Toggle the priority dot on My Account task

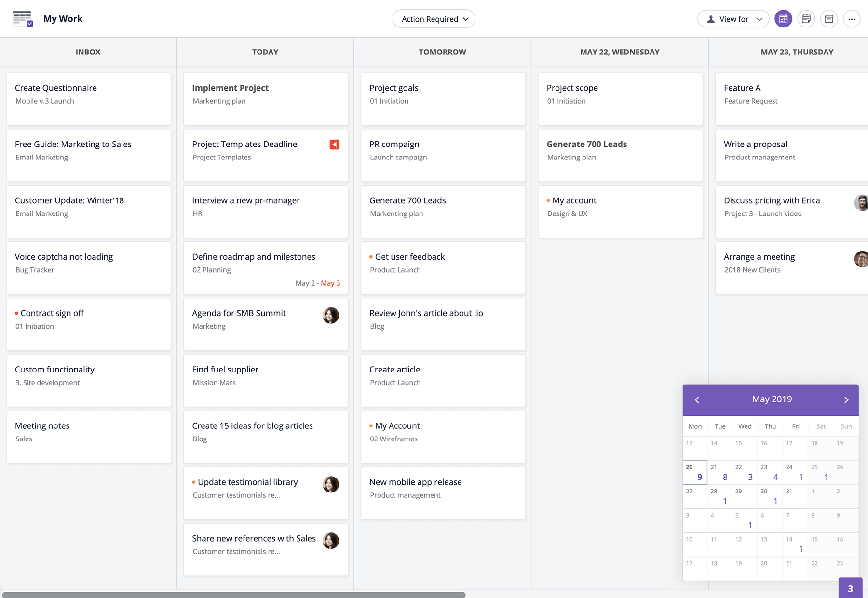point(371,426)
